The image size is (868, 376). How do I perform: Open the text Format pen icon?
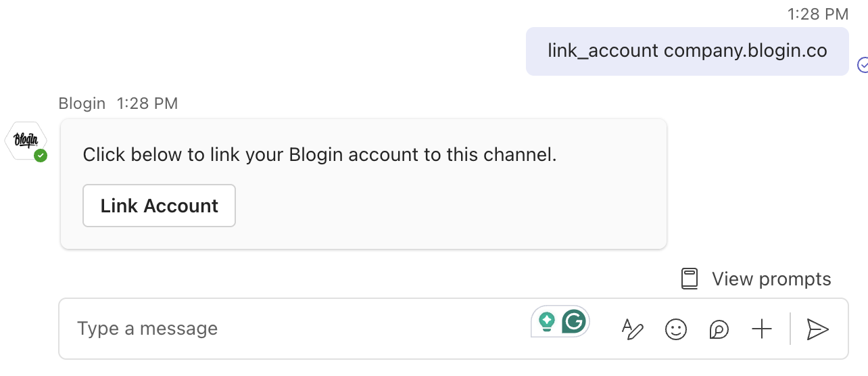[632, 329]
